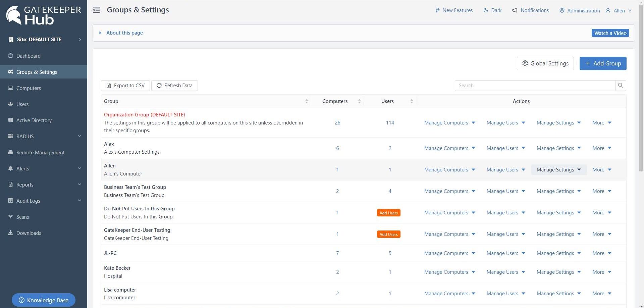Open More dropdown for Lisa computer

602,294
